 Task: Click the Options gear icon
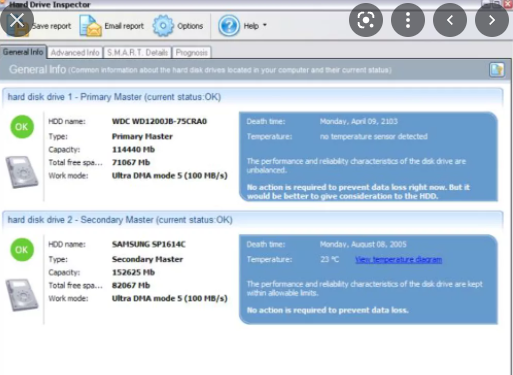click(x=163, y=26)
